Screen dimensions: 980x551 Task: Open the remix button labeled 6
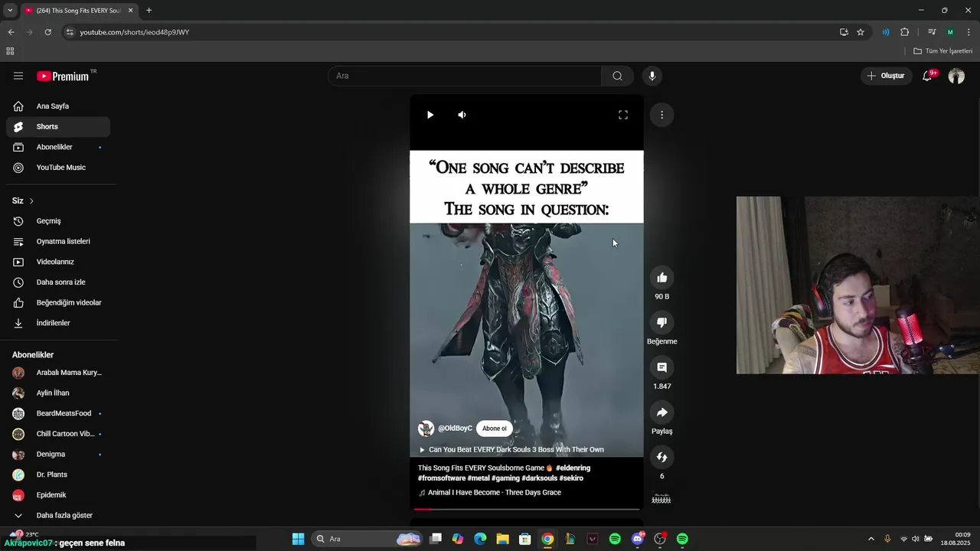[662, 457]
